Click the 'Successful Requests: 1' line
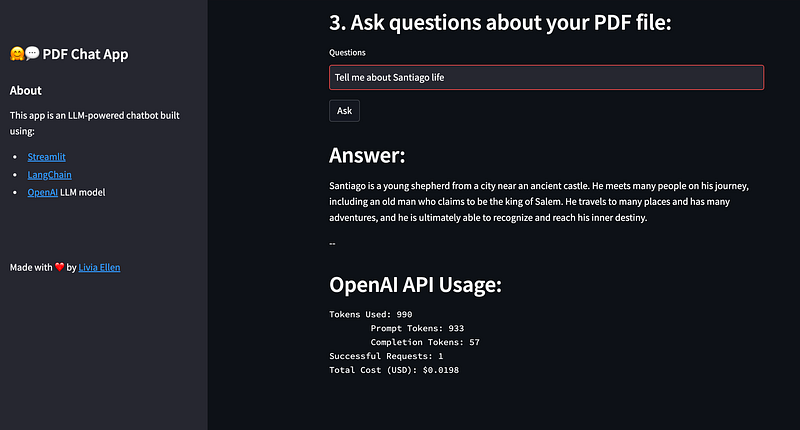The width and height of the screenshot is (800, 430). [x=386, y=356]
